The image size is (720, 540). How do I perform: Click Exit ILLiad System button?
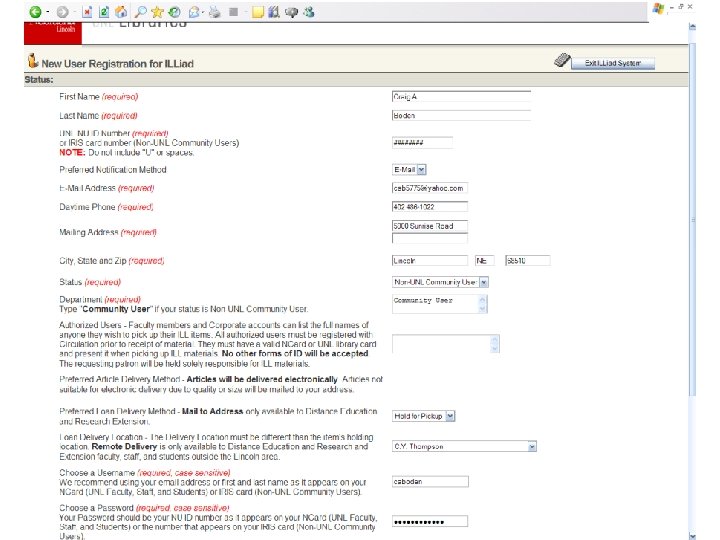[613, 63]
